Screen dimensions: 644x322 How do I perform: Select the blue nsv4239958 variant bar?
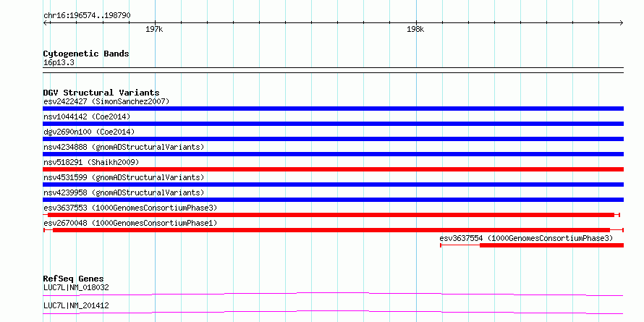pos(333,200)
